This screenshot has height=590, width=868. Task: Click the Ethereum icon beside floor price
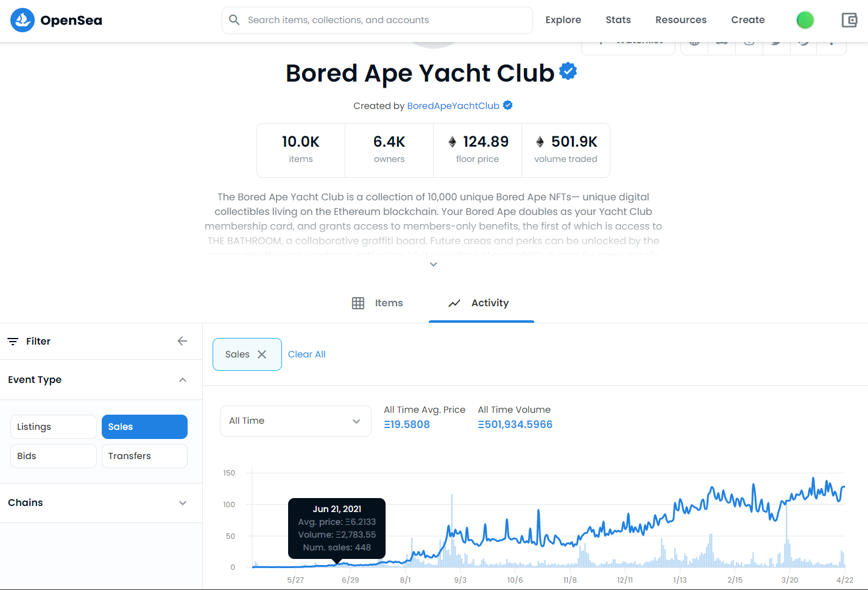point(452,142)
